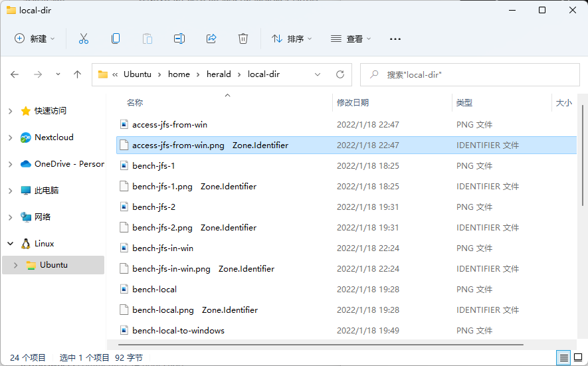The image size is (588, 366).
Task: Click the search box 搜索"local-dir"
Action: (470, 74)
